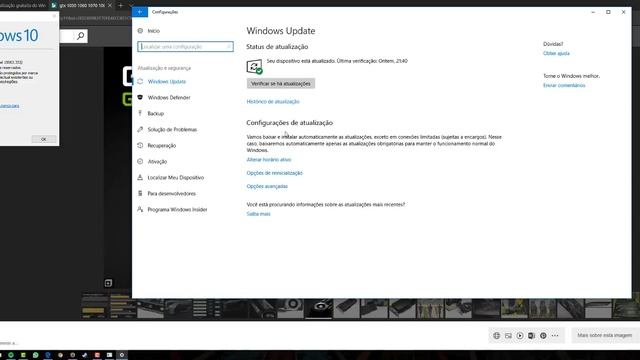Viewport: 640px width, 360px height.
Task: Close the 'gtx 1050 1060 1070' browser tab
Action: (110, 5)
